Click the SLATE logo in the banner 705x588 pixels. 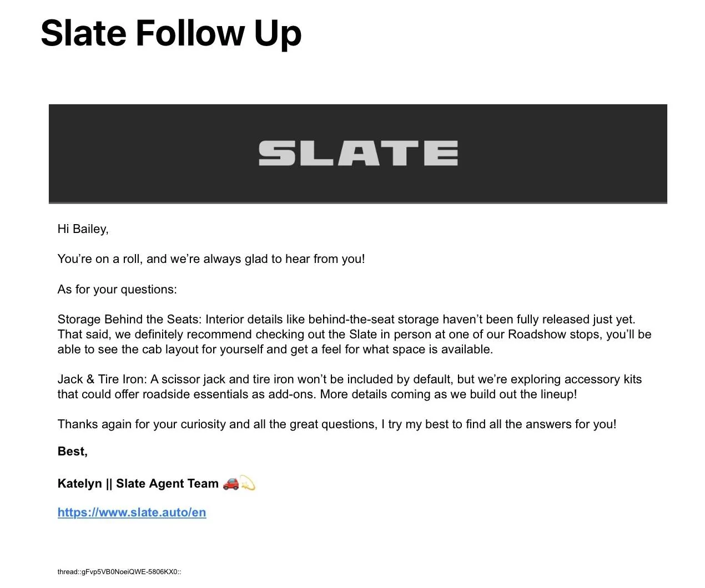(358, 153)
